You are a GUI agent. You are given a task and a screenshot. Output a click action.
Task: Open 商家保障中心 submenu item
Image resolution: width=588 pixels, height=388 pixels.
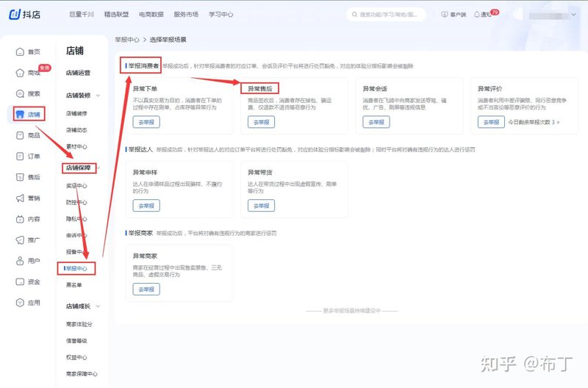82,374
